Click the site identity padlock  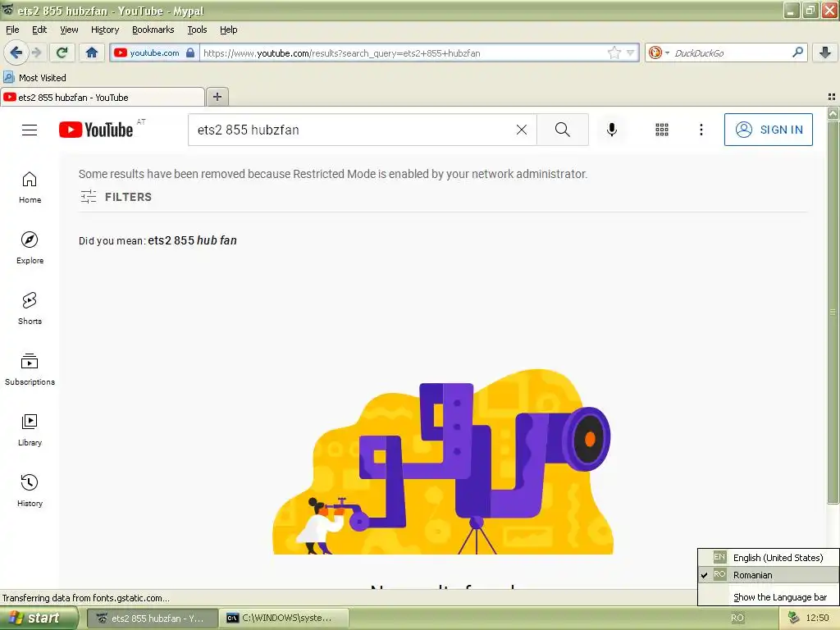[190, 52]
